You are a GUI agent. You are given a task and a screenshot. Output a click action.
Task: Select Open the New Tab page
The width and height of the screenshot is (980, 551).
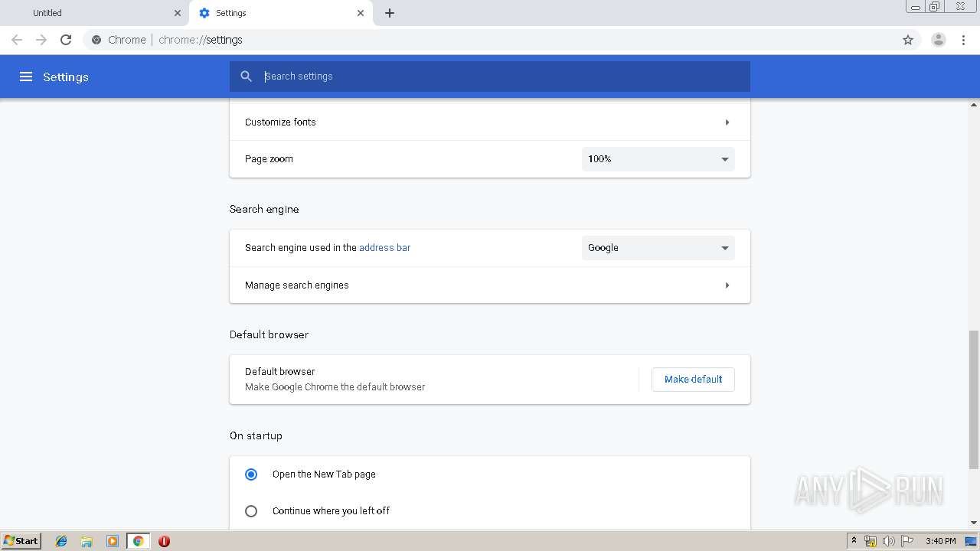(251, 474)
